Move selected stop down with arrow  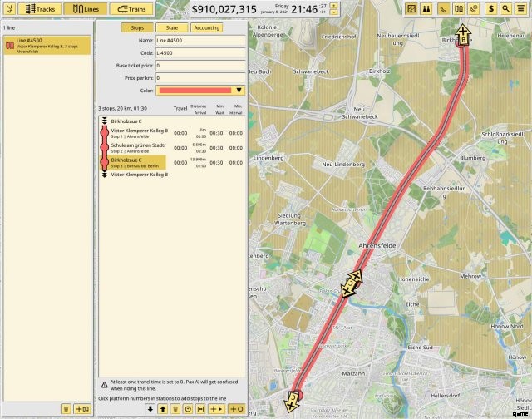tap(150, 408)
